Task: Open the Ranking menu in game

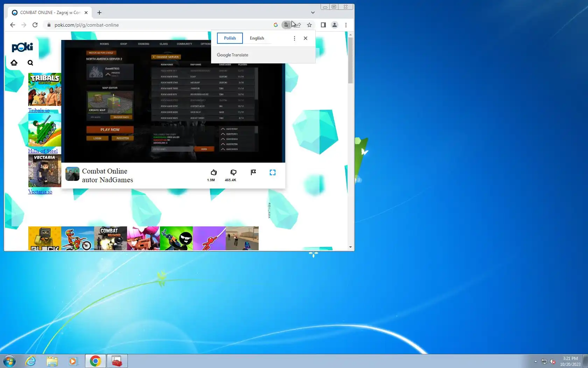Action: click(143, 44)
